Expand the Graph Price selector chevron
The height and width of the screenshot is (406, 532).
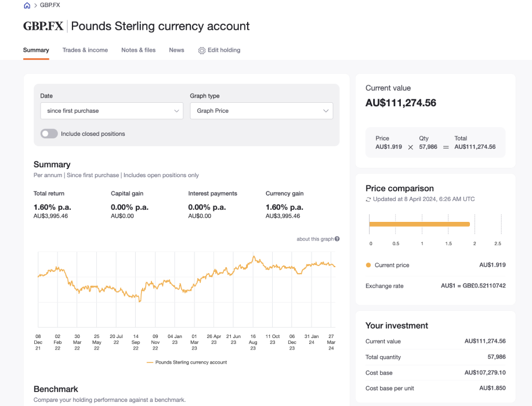tap(327, 110)
